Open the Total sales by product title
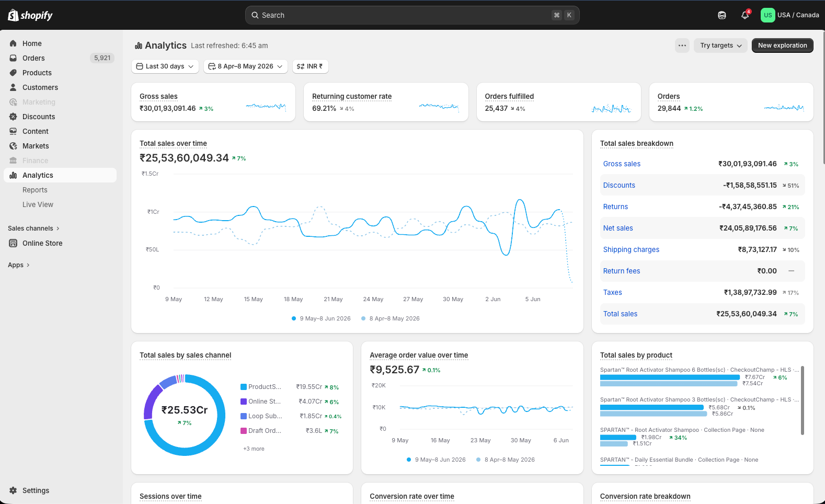Viewport: 825px width, 504px height. click(636, 355)
